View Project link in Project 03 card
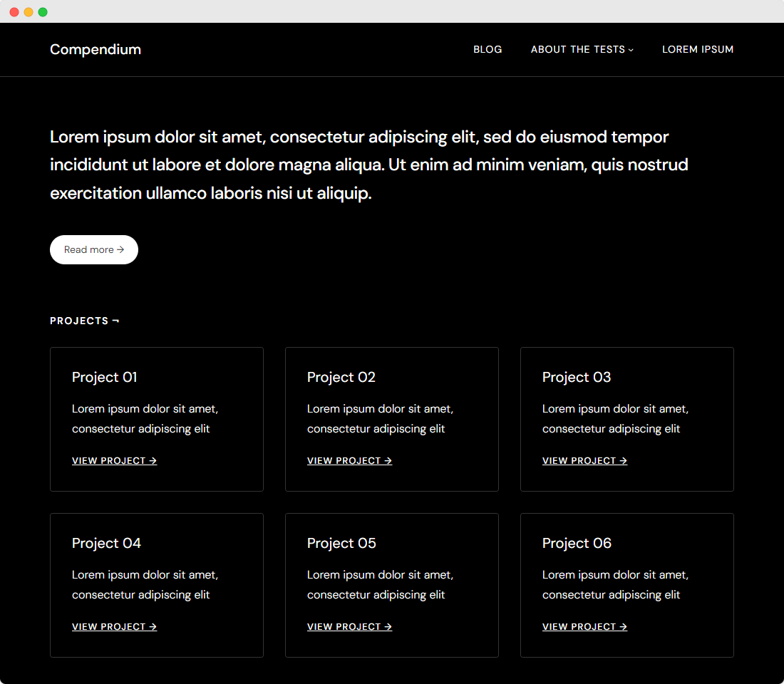Image resolution: width=784 pixels, height=684 pixels. coord(585,460)
